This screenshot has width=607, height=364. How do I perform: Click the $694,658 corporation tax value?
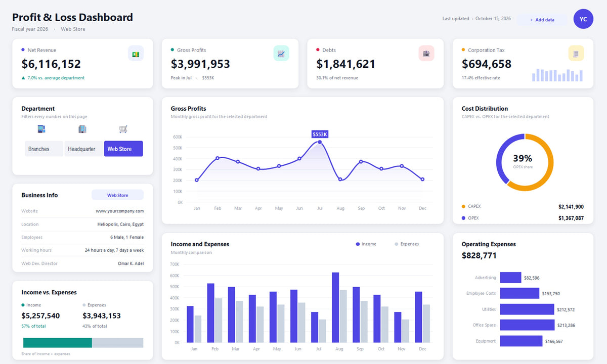pos(487,64)
